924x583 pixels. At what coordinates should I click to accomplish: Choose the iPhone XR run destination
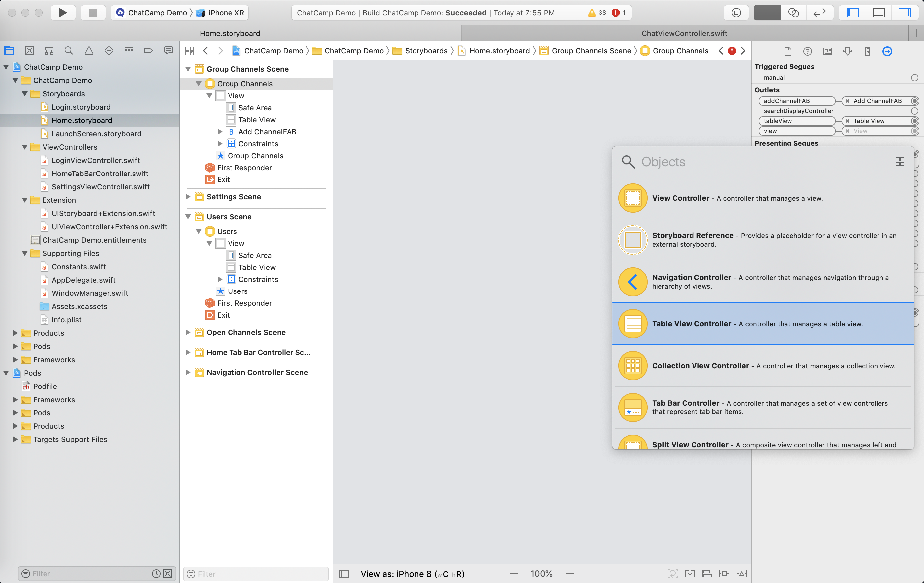click(220, 13)
